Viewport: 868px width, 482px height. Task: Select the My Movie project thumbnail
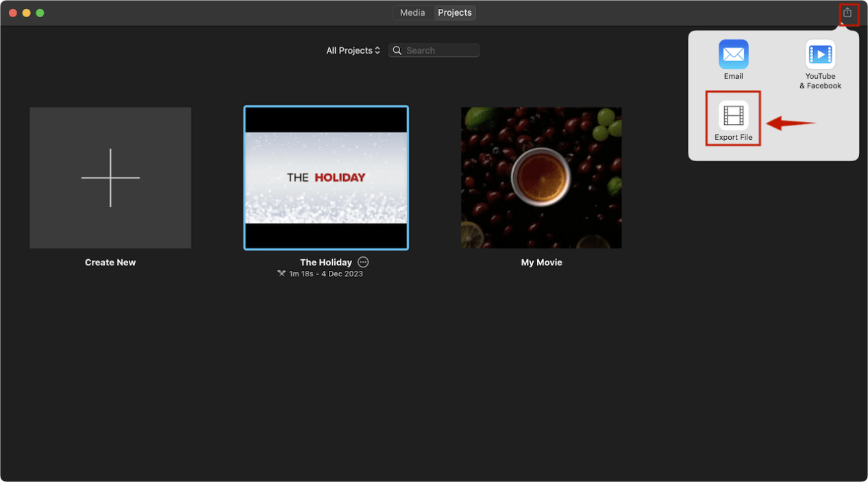(x=541, y=178)
